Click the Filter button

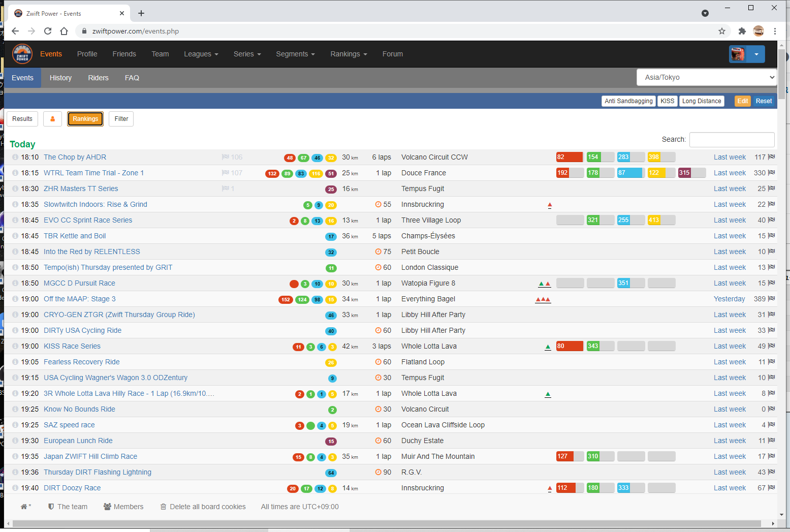[x=121, y=119]
